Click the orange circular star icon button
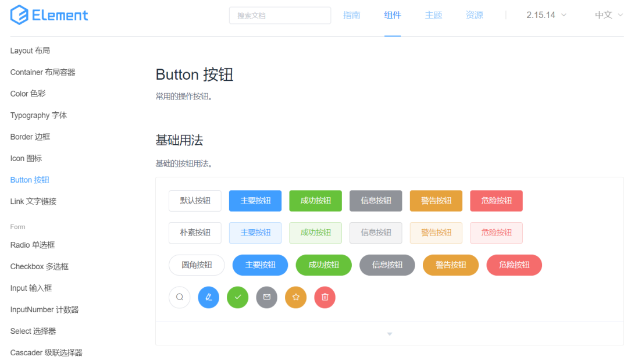Image resolution: width=631 pixels, height=364 pixels. (296, 297)
